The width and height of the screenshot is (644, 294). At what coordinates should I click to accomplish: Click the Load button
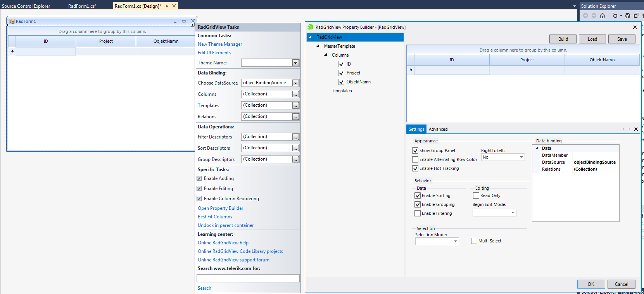[x=592, y=39]
